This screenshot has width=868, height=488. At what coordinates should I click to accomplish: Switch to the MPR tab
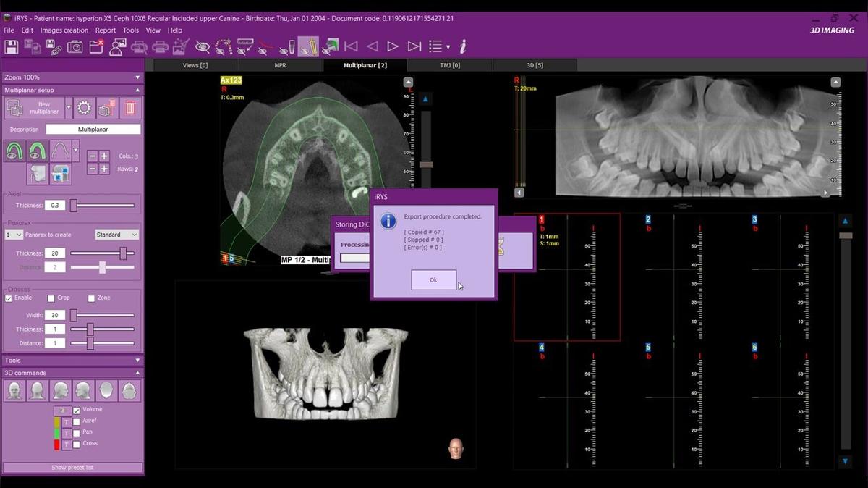280,65
